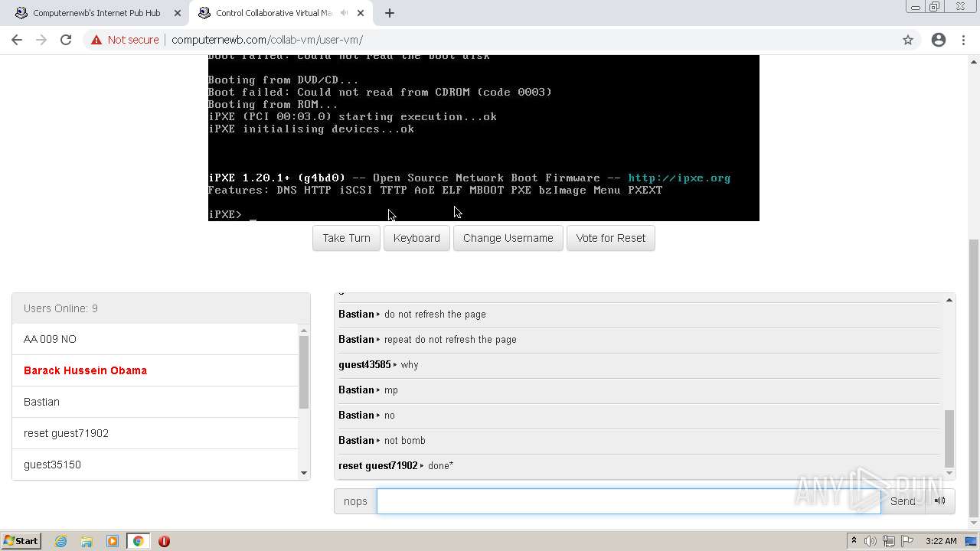The height and width of the screenshot is (551, 980).
Task: Select user AA 009 NO
Action: [155, 339]
